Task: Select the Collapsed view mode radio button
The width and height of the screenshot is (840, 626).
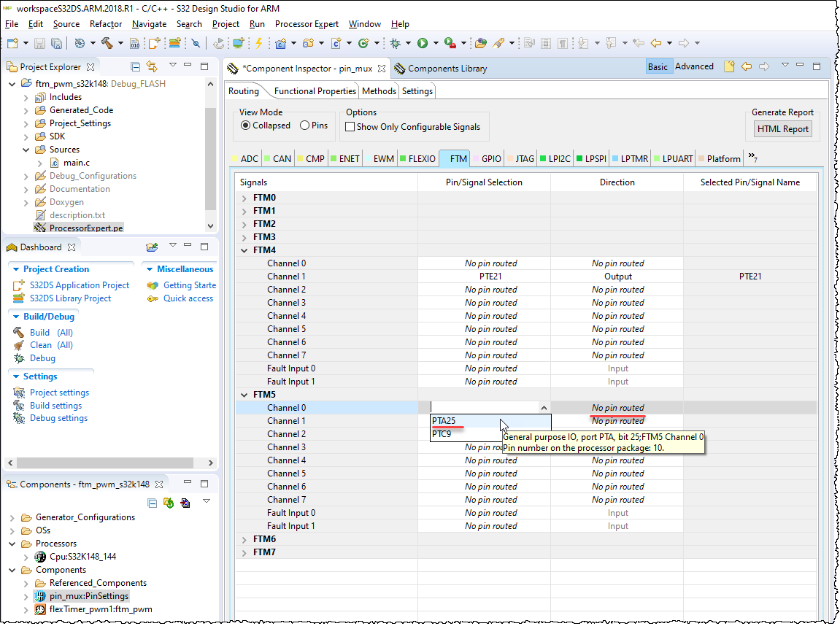Action: 246,125
